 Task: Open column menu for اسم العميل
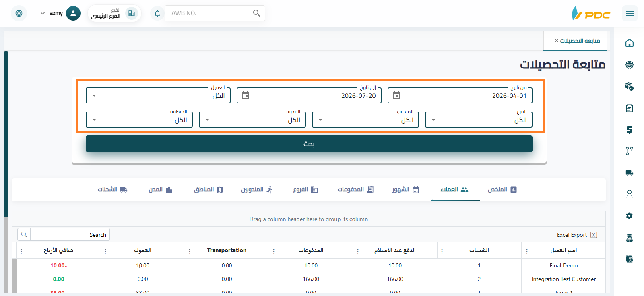click(527, 251)
